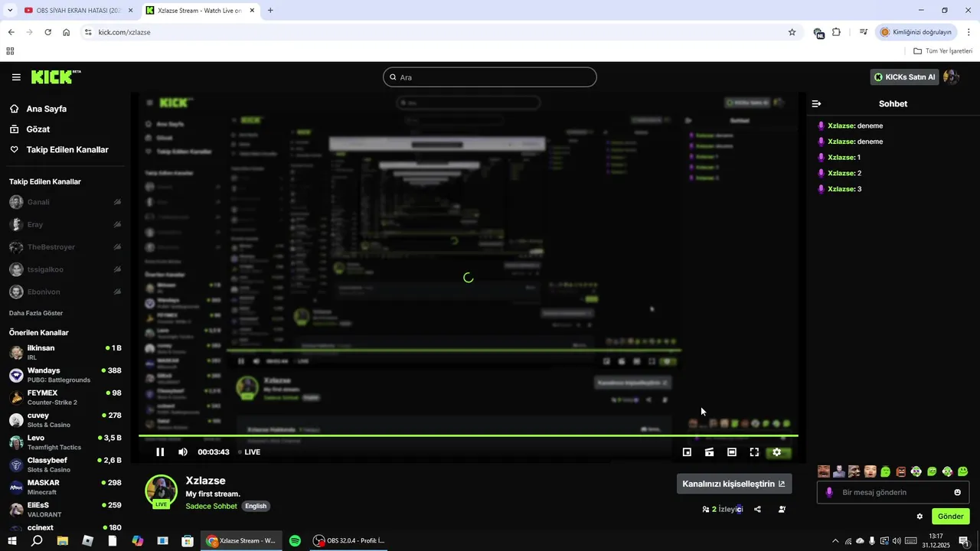Go to the KICK logo home link
The image size is (980, 551).
click(x=55, y=77)
